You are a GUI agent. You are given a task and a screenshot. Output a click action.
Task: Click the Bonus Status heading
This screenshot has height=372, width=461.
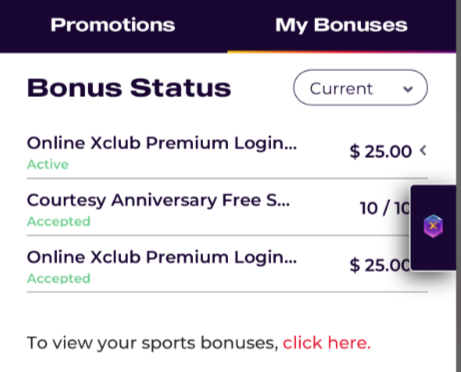coord(129,88)
